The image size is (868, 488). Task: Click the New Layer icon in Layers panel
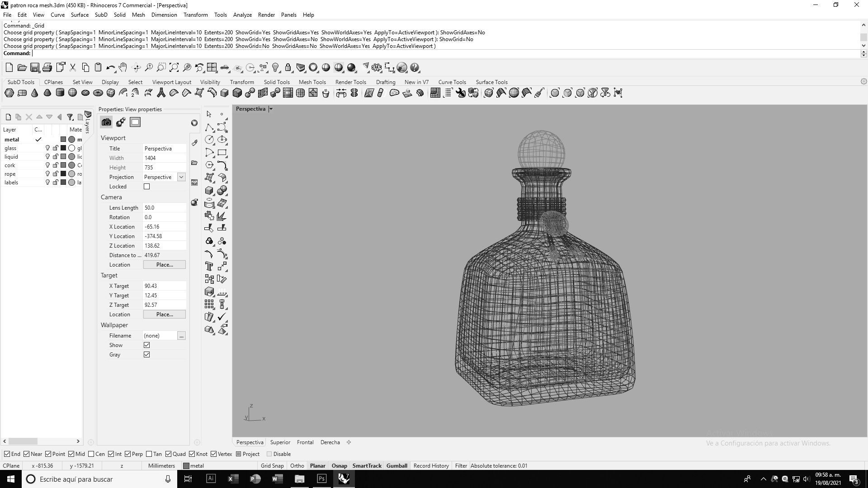(x=8, y=117)
